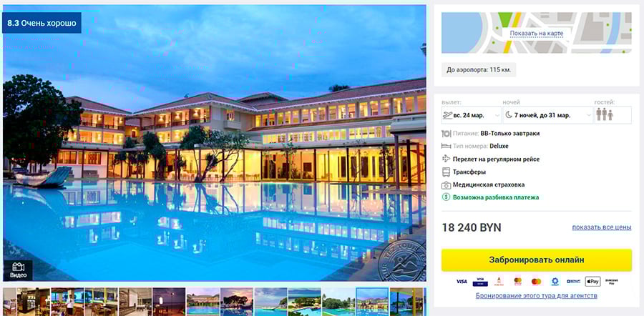This screenshot has height=316, width=644.
Task: Open the hotel Видео icon
Action: point(18,270)
